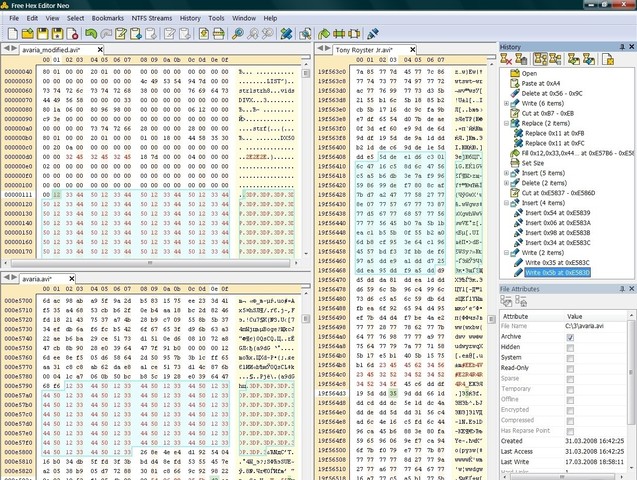This screenshot has height=480, width=637.
Task: Open the File menu
Action: click(14, 18)
